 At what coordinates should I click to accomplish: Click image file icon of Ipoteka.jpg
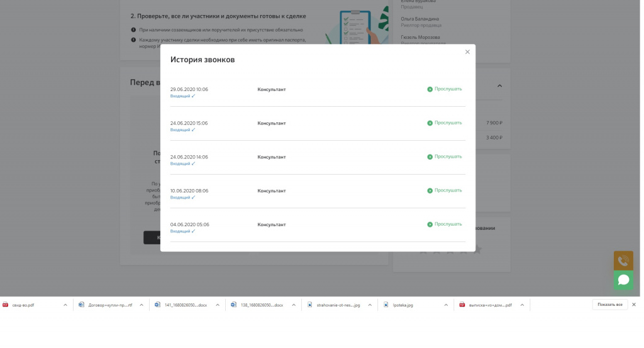(386, 305)
